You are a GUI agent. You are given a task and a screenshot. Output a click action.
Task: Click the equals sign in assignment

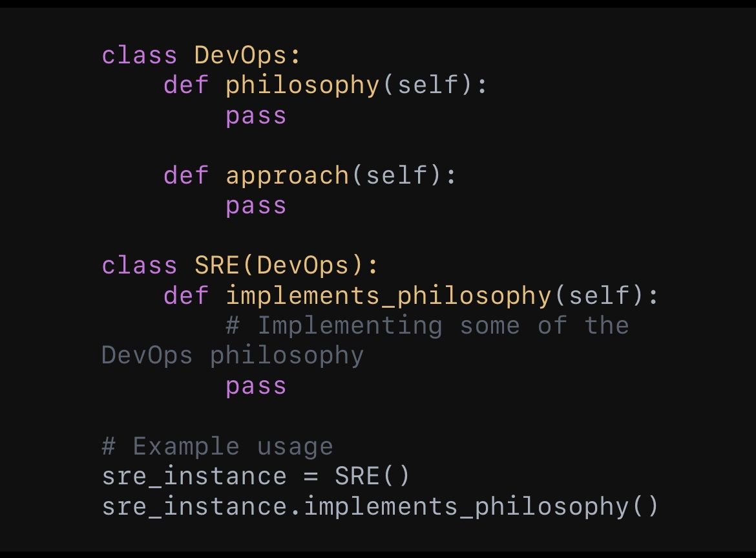click(311, 477)
